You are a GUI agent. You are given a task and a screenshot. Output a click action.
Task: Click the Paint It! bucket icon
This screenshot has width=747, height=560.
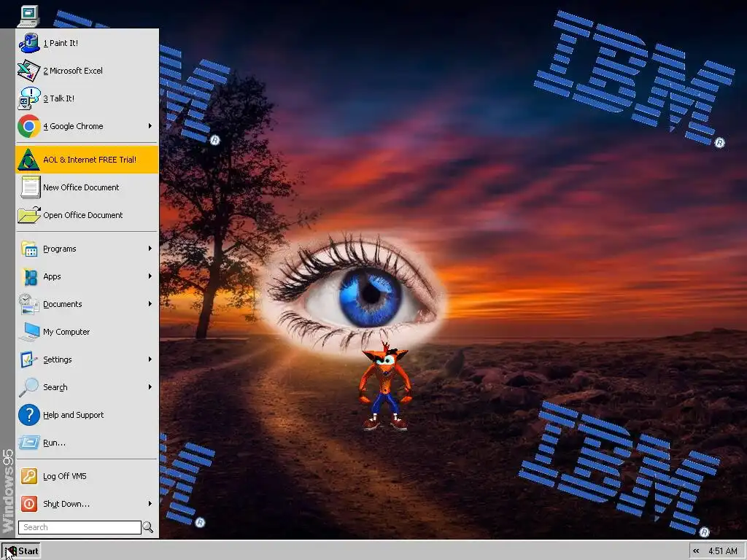29,43
